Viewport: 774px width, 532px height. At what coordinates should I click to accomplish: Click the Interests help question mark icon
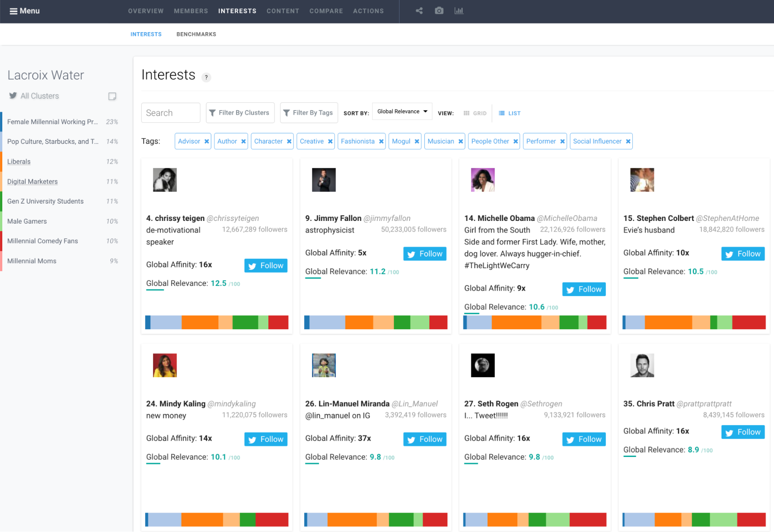[x=206, y=77]
